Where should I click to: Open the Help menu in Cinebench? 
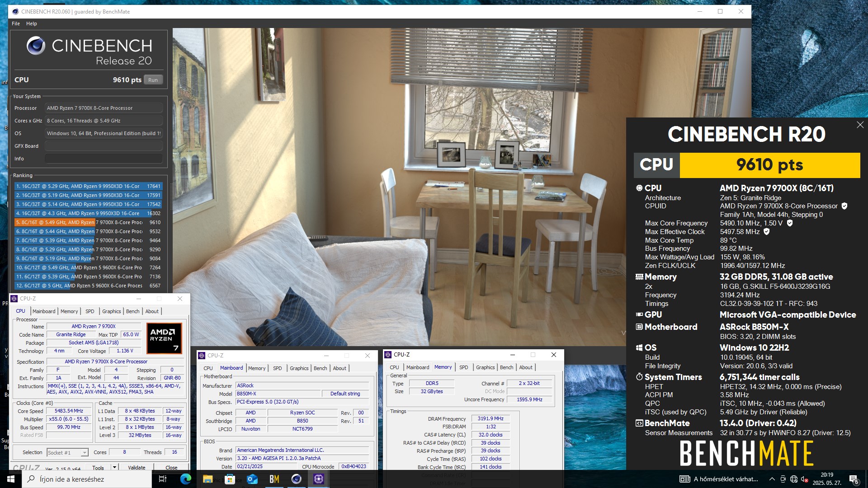point(32,23)
